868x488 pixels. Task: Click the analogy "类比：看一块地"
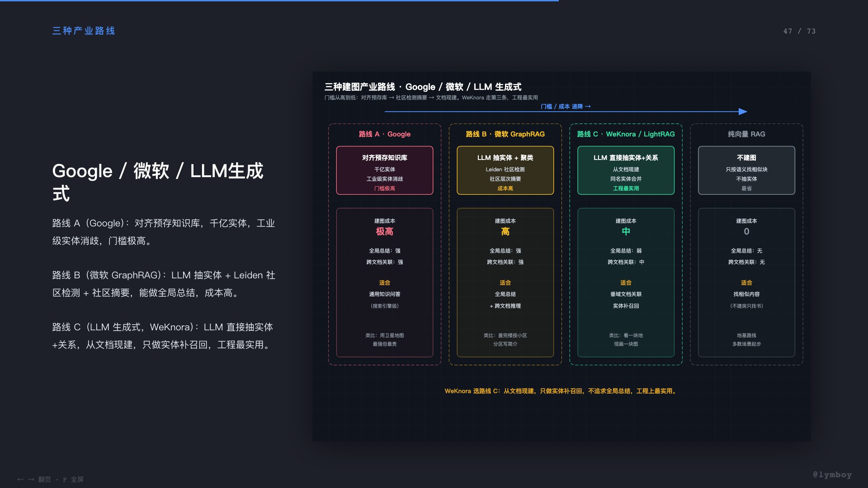pyautogui.click(x=626, y=335)
